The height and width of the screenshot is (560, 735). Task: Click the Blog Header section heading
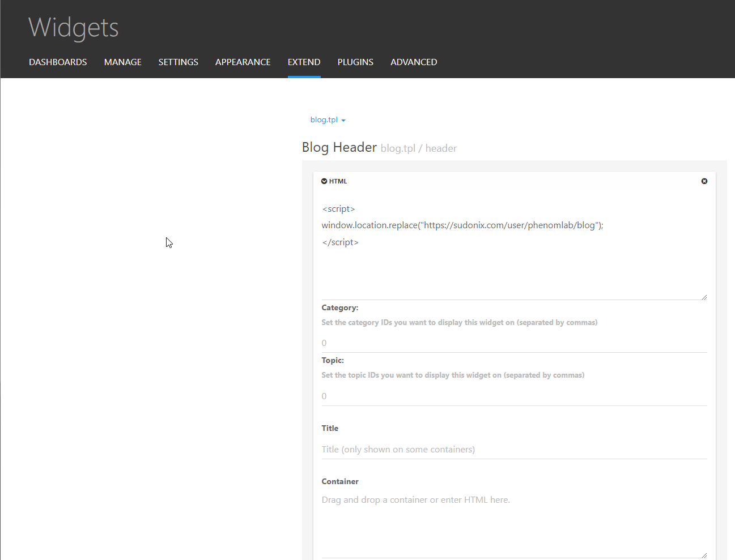tap(339, 147)
